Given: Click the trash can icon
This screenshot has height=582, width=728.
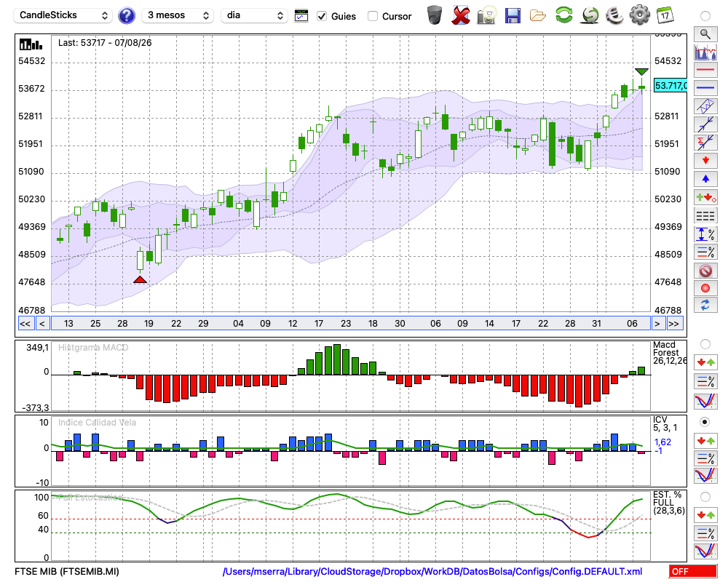Looking at the screenshot, I should pos(435,15).
